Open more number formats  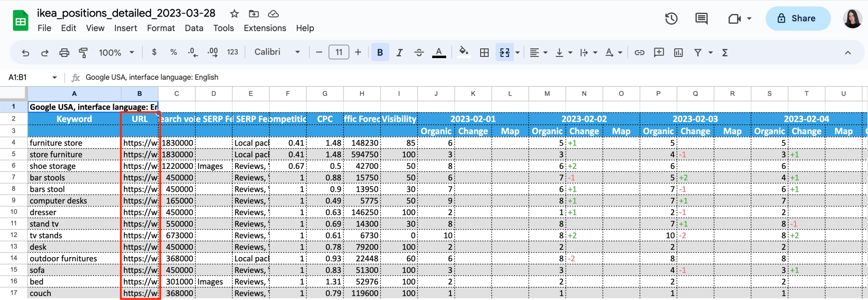click(232, 52)
